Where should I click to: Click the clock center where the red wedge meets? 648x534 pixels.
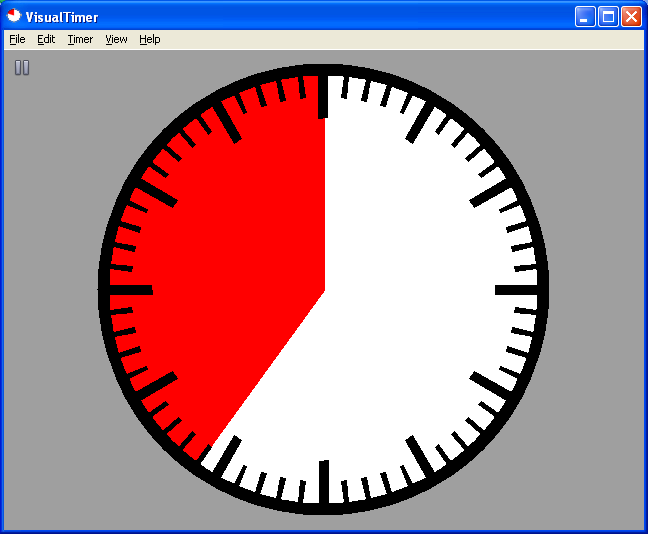click(324, 290)
